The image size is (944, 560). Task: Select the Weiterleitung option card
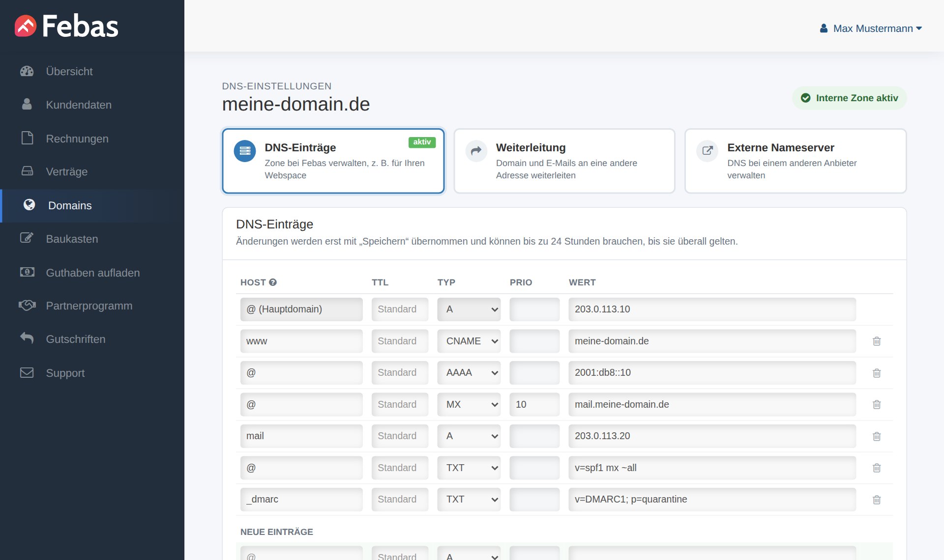pyautogui.click(x=564, y=161)
